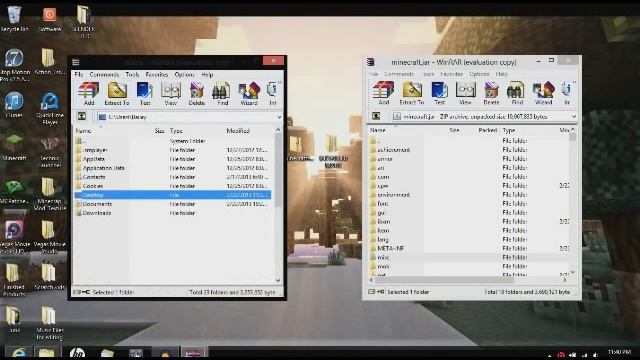Click Extract To in the minecraft.jar window

pos(411,93)
